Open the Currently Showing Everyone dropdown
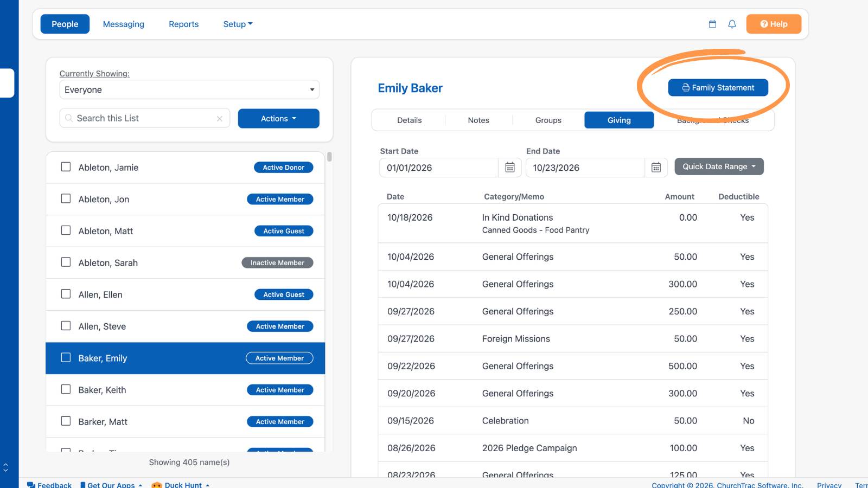The image size is (868, 488). 189,89
